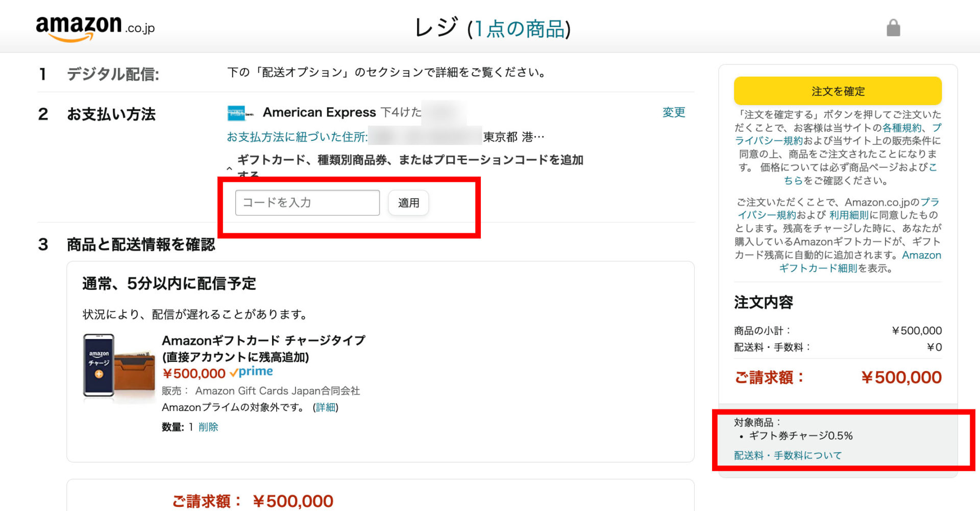
Task: Follow the こちら price confirmation link
Action: pos(794,180)
